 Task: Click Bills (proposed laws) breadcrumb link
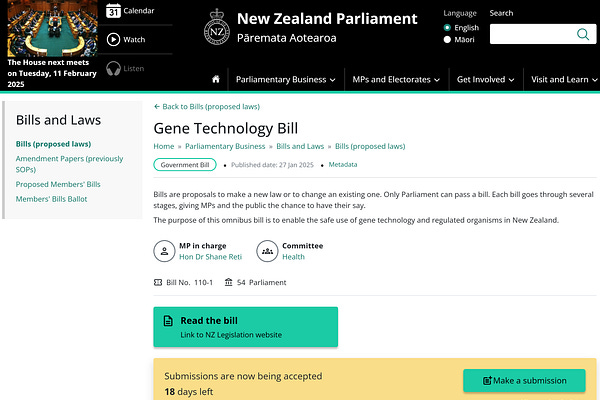(370, 146)
